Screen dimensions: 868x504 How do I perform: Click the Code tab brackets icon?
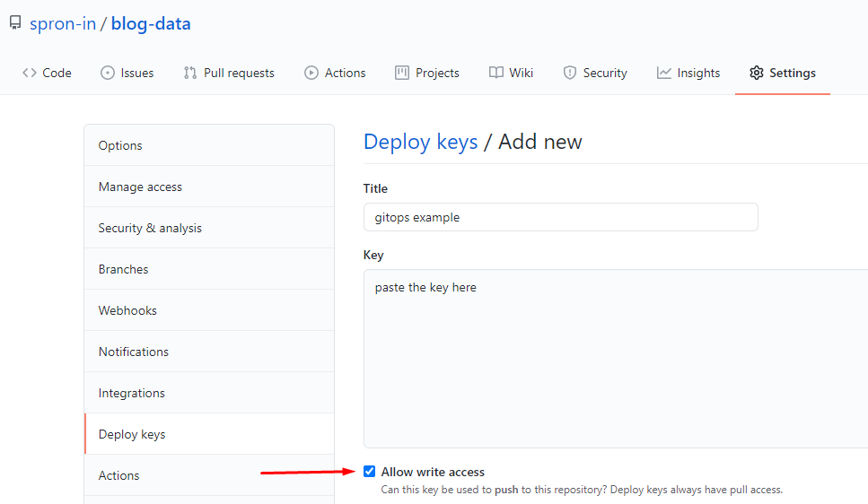click(x=30, y=73)
